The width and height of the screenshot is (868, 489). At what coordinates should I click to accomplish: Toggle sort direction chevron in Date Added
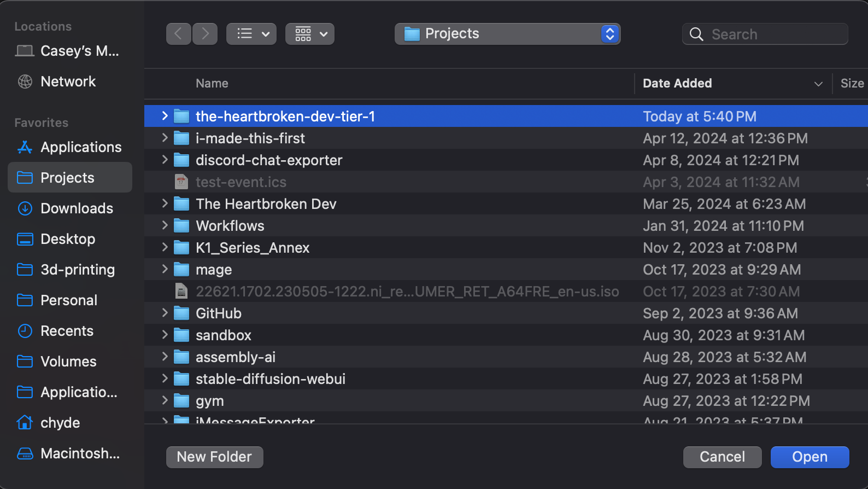click(x=818, y=84)
